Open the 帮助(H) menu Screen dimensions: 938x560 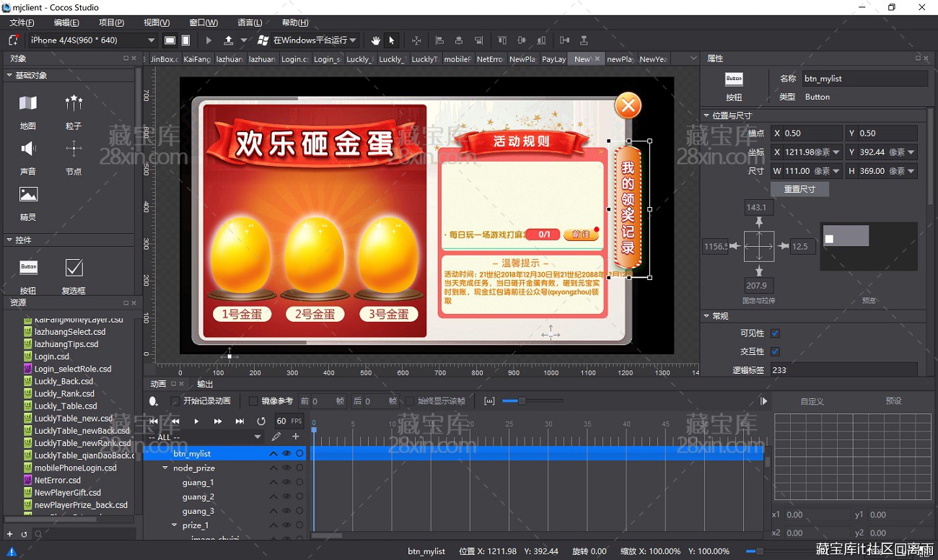295,22
